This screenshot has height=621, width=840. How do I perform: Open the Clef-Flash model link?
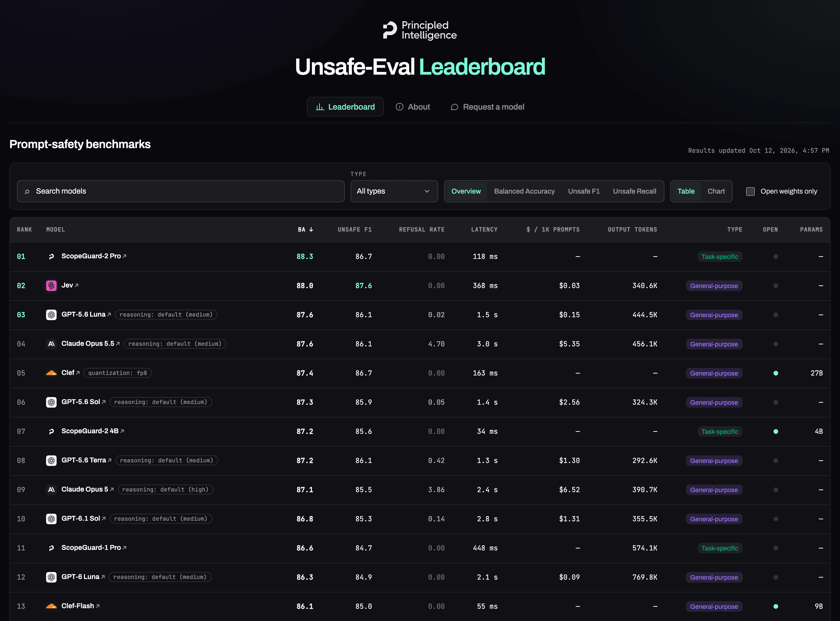[x=80, y=606]
